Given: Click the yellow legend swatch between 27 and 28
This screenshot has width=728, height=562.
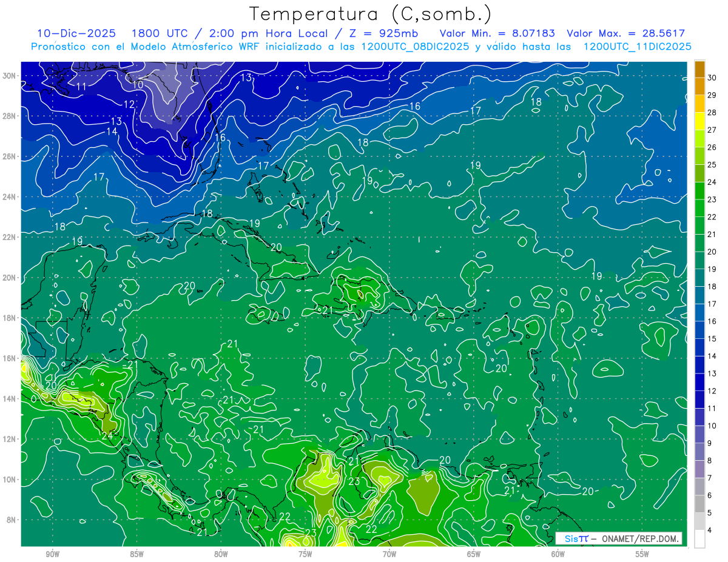Looking at the screenshot, I should click(699, 121).
